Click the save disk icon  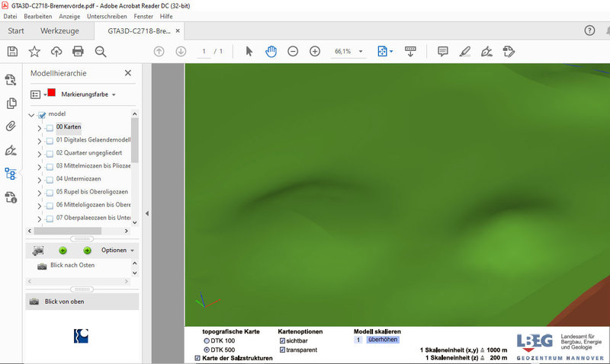(12, 51)
